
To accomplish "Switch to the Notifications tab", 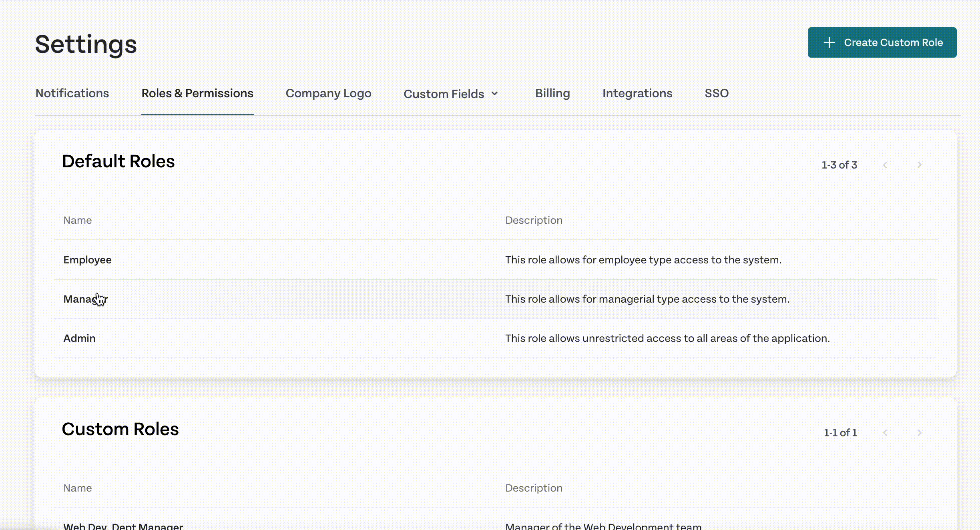I will click(72, 93).
